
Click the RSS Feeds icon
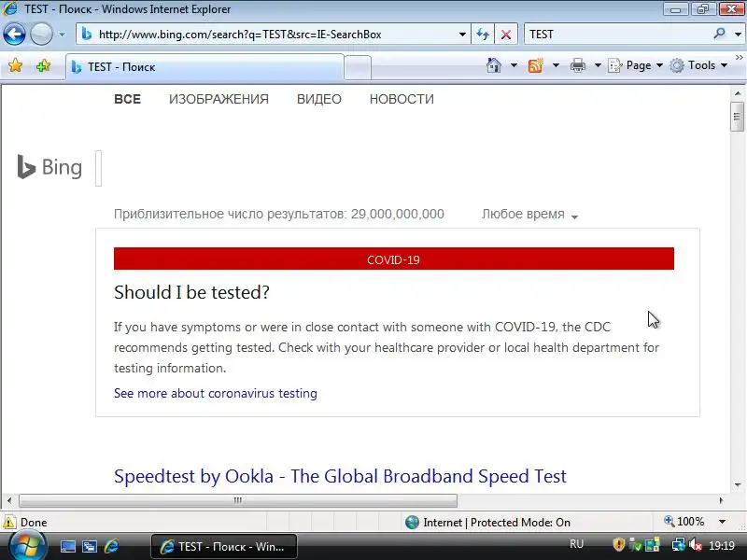[535, 65]
